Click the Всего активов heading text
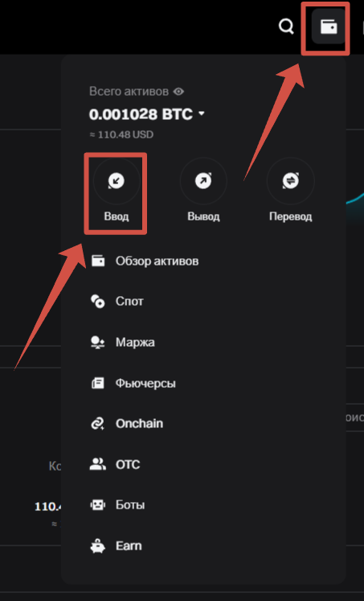 tap(129, 91)
